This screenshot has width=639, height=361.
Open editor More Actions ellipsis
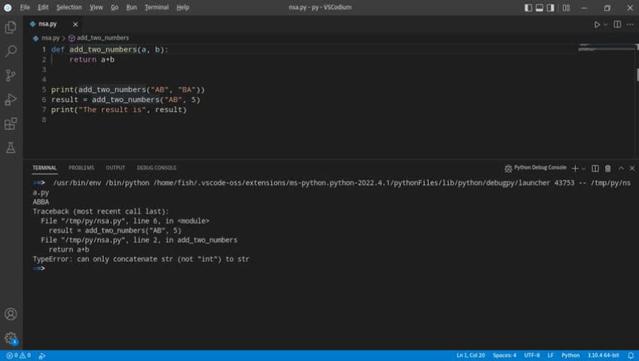630,24
